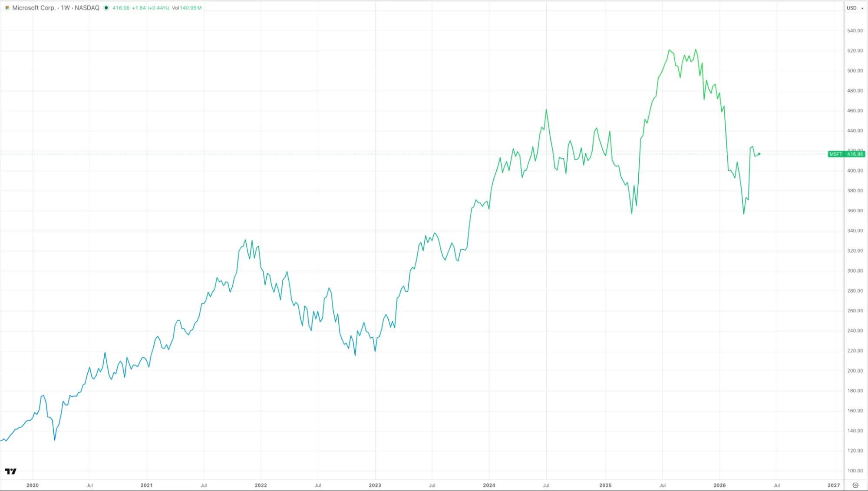Click the 2027 label on time axis
Image resolution: width=868 pixels, height=491 pixels.
[x=834, y=485]
